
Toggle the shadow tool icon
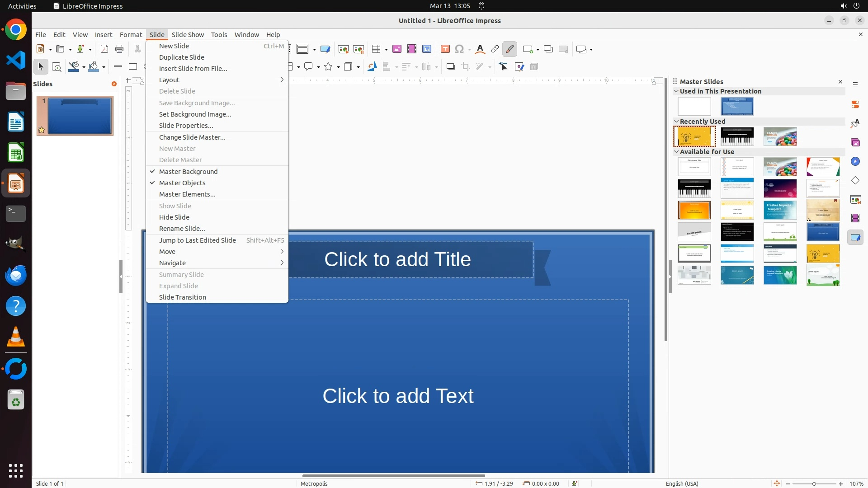pos(450,67)
